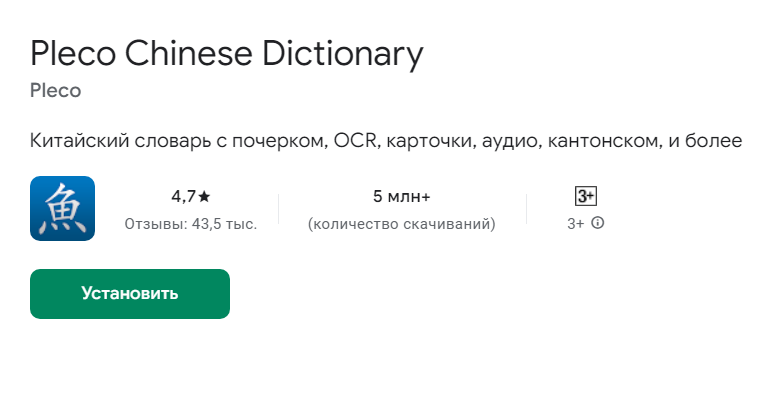Open reviews count Отзывы: 43,5 тыс.
770x404 pixels.
tap(190, 224)
